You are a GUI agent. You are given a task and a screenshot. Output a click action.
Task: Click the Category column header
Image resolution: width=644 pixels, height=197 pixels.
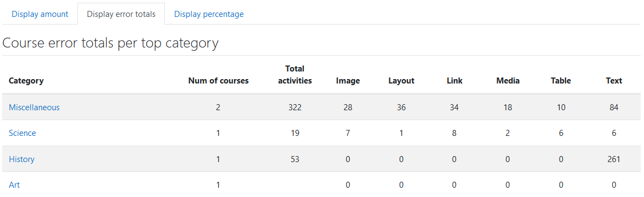pyautogui.click(x=26, y=81)
